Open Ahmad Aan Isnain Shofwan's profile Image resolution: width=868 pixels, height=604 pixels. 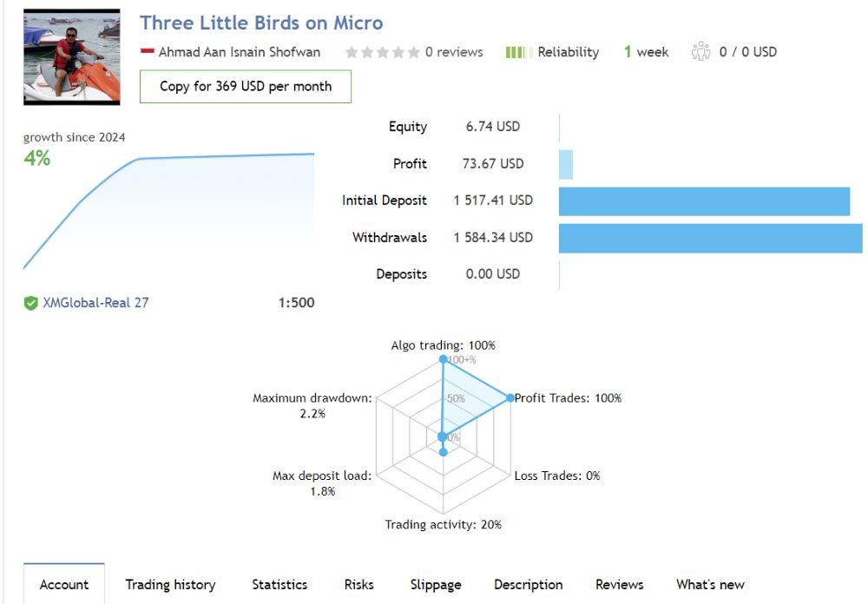point(239,52)
